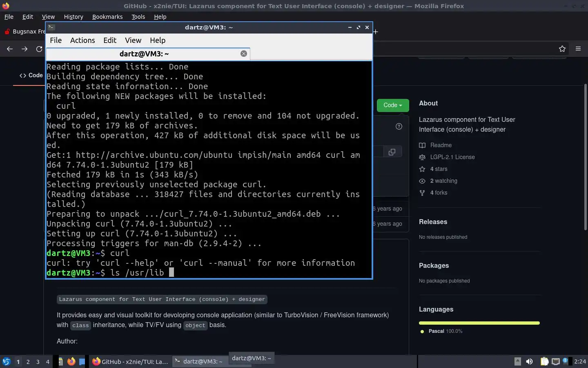The width and height of the screenshot is (588, 368).
Task: Open the Packages heading link
Action: coord(434,265)
